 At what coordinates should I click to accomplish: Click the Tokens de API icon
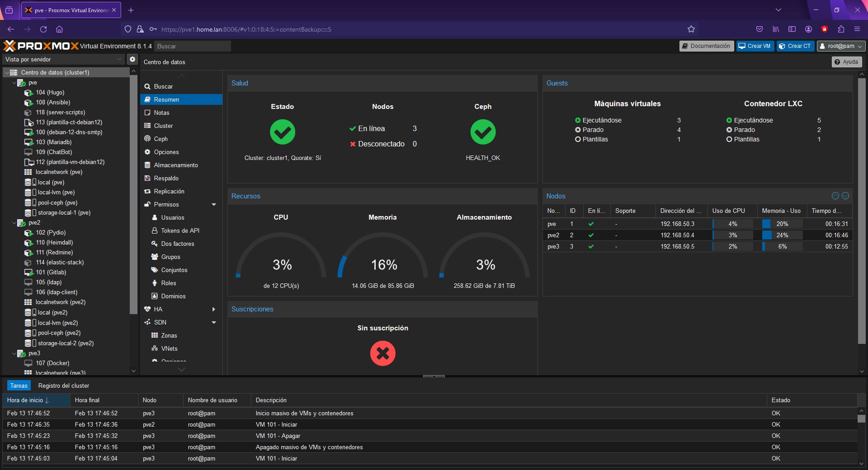tap(155, 230)
